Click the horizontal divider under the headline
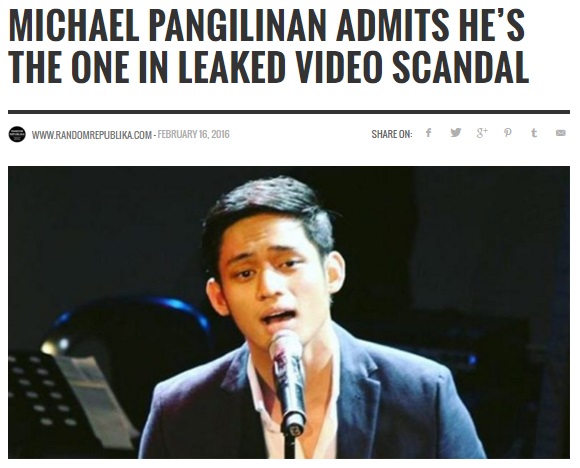 click(x=289, y=112)
